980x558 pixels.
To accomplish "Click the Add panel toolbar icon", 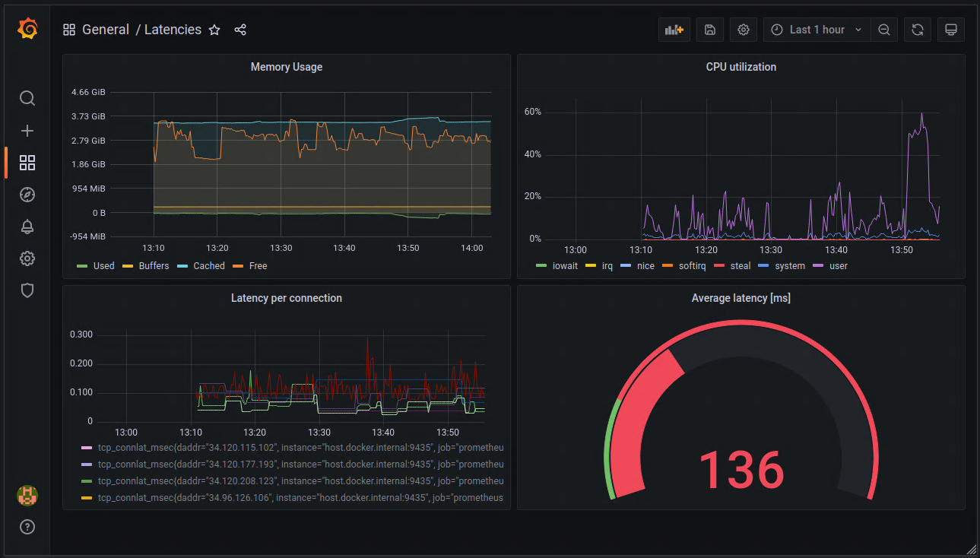I will tap(674, 30).
